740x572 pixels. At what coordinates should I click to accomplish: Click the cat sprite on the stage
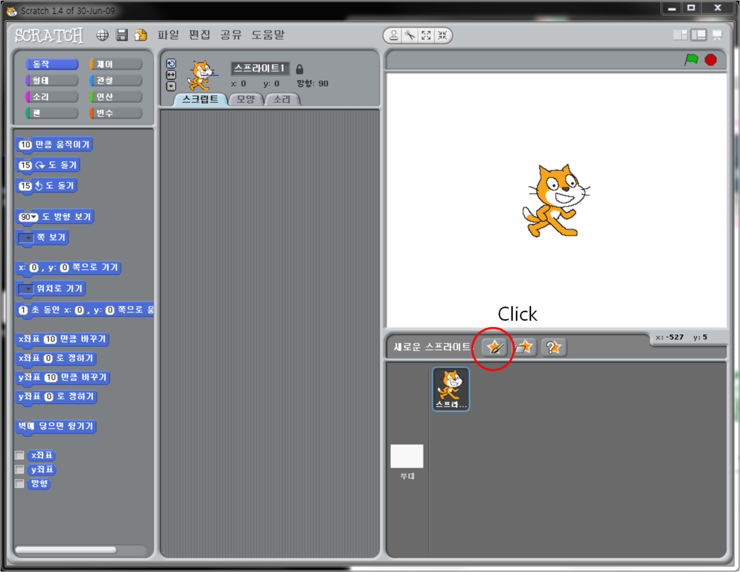point(555,201)
